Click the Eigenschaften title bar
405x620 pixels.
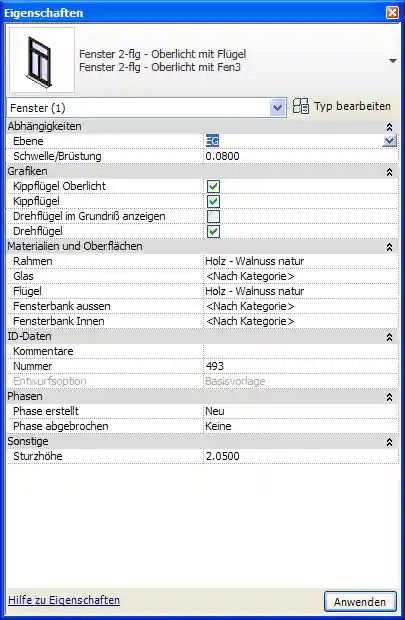coord(194,13)
